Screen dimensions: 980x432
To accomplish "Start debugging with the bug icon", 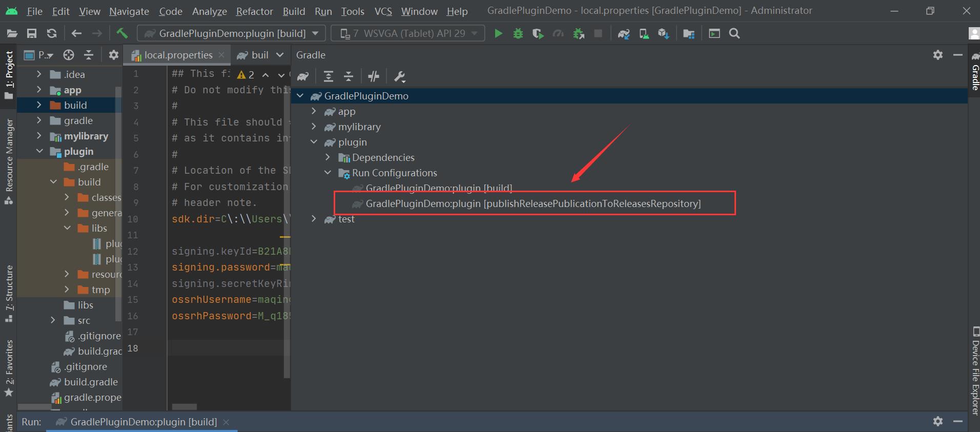I will tap(518, 34).
